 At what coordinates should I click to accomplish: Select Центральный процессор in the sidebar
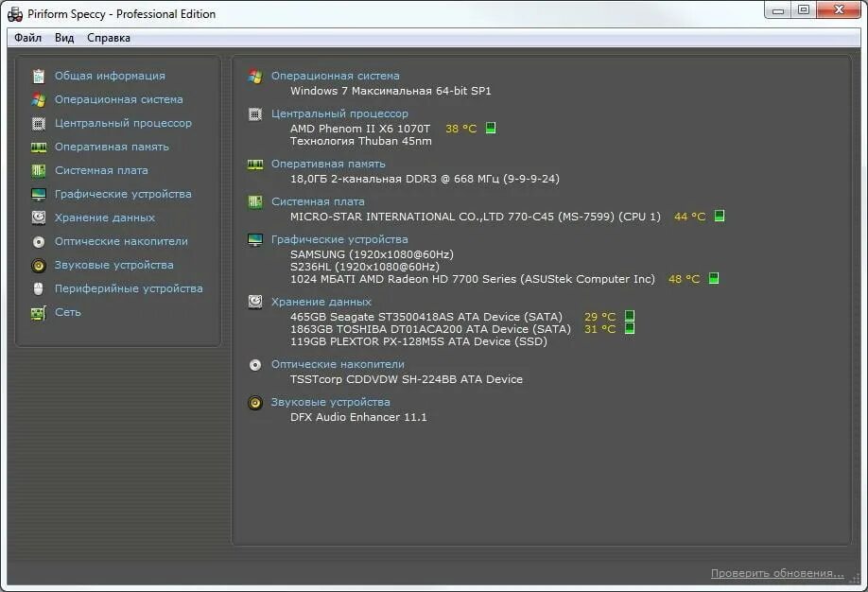point(123,123)
